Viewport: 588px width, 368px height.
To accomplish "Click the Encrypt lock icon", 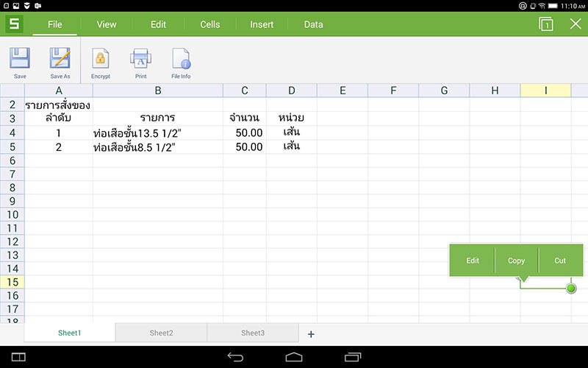I will tap(101, 58).
